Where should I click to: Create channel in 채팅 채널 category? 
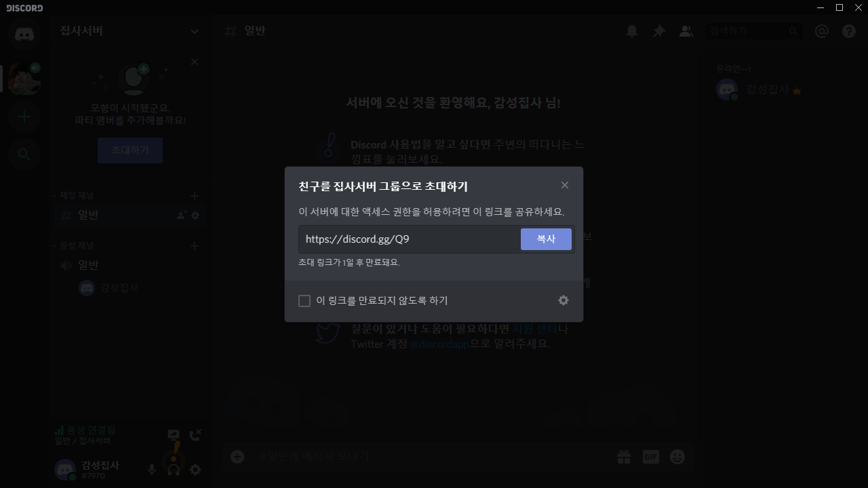(195, 196)
